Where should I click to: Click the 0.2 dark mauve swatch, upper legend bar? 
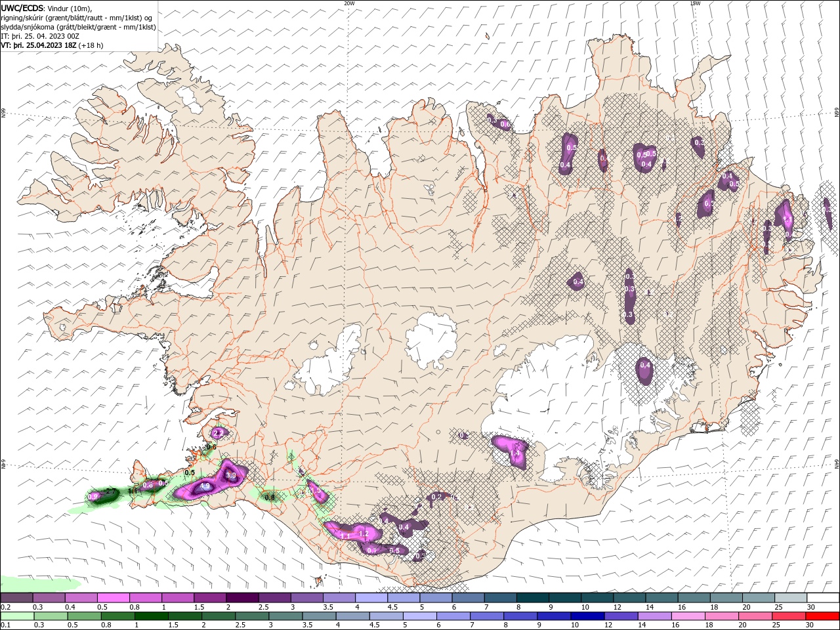16,598
